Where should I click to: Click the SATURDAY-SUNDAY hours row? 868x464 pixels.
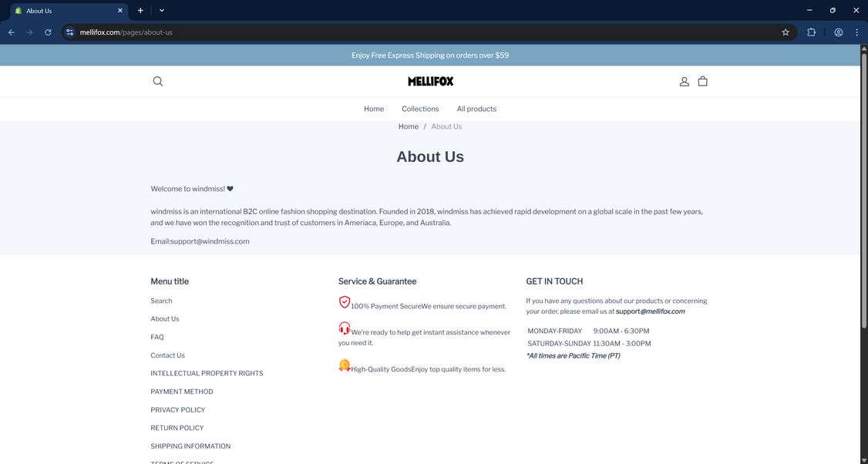589,343
